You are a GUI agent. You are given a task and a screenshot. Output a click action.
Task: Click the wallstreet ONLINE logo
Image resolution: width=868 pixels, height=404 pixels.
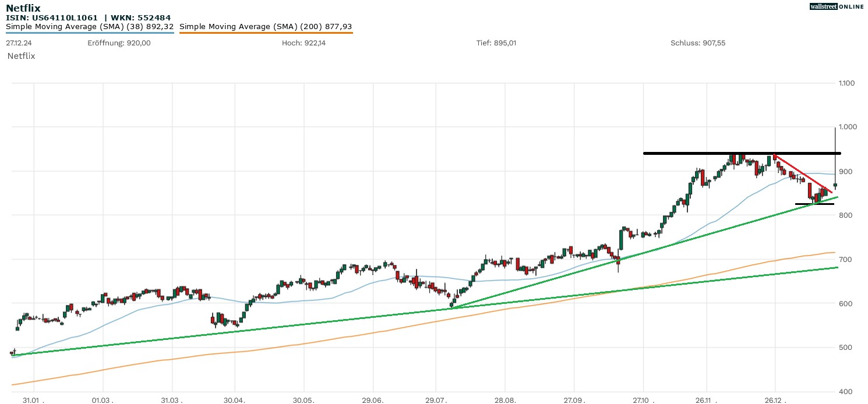point(837,6)
